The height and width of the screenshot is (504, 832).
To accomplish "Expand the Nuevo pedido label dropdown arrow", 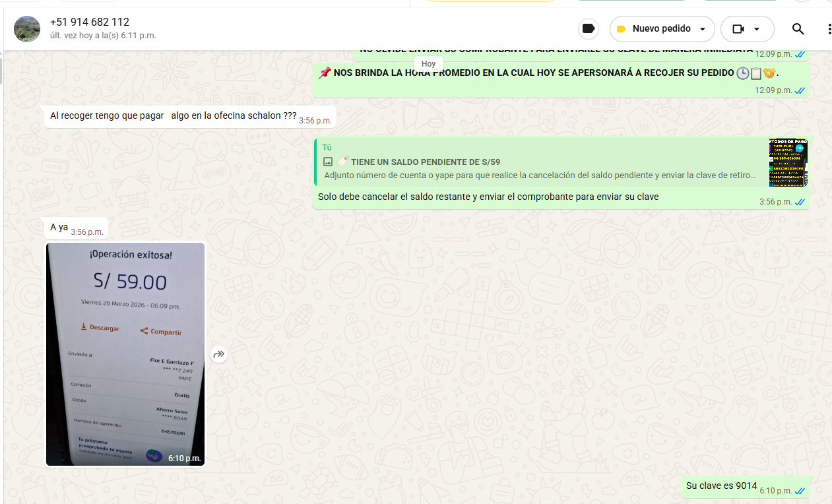I will coord(702,29).
